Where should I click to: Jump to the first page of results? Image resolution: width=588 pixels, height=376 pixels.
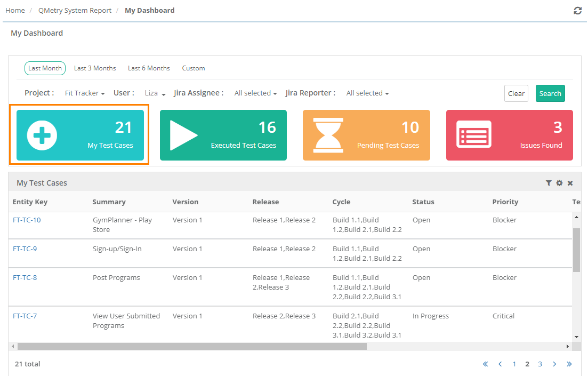(x=486, y=364)
